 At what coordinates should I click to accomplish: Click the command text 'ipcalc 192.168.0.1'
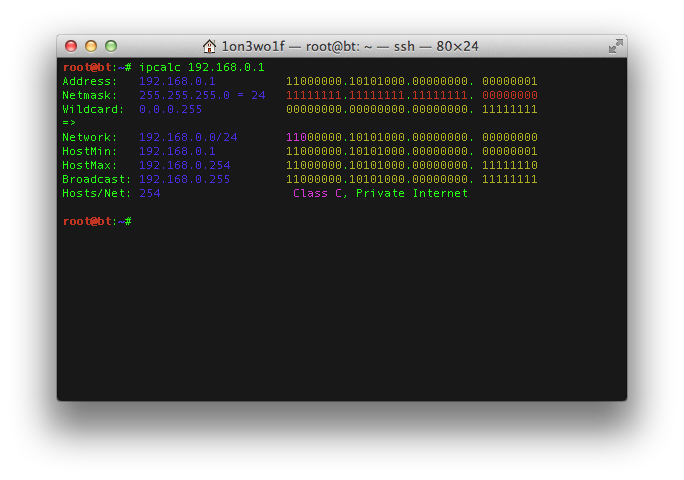pos(202,67)
